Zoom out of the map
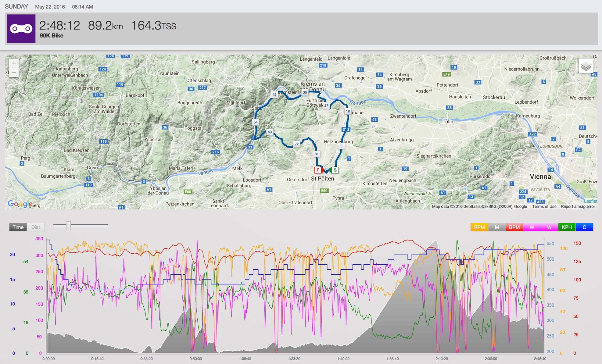Image resolution: width=602 pixels, height=364 pixels. (14, 73)
